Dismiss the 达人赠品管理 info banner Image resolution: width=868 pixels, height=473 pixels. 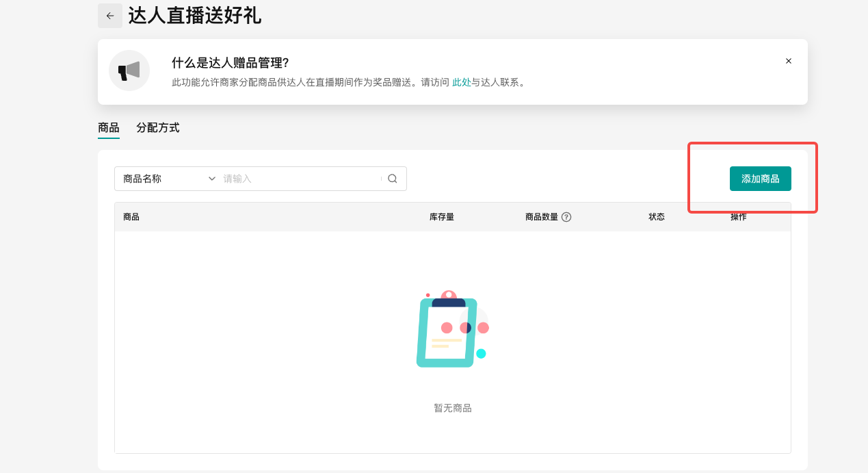(788, 61)
